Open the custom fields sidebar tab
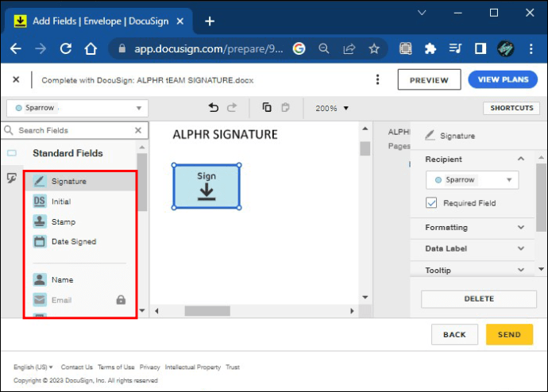The width and height of the screenshot is (548, 392). click(x=12, y=179)
